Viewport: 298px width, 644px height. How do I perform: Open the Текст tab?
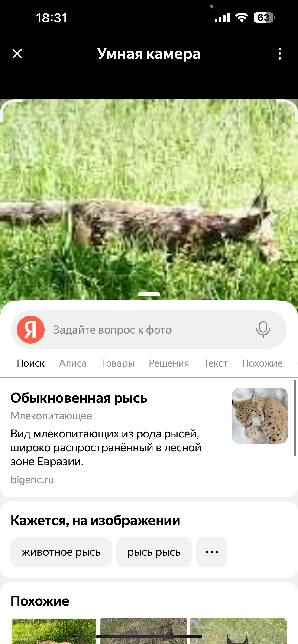[215, 363]
